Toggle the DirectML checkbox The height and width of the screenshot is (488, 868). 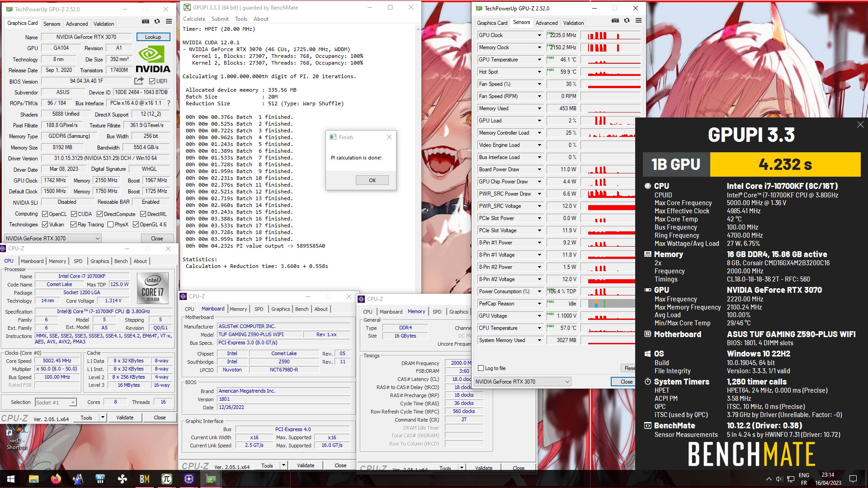[143, 214]
